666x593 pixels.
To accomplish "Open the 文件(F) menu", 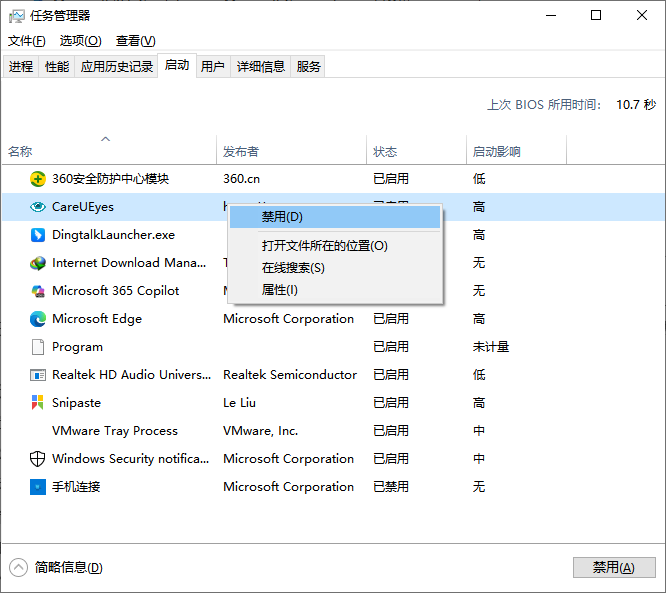I will pos(27,41).
